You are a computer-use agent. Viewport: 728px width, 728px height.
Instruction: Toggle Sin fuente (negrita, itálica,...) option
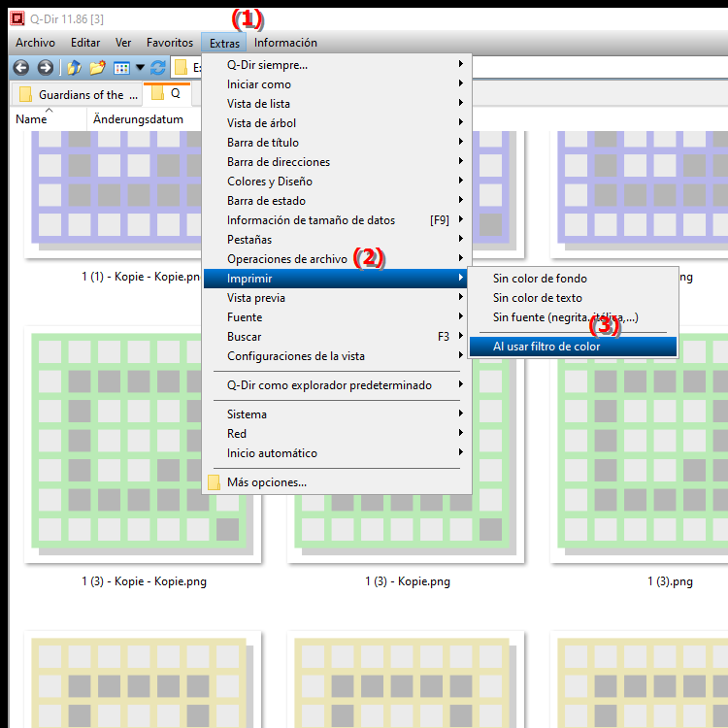[573, 317]
